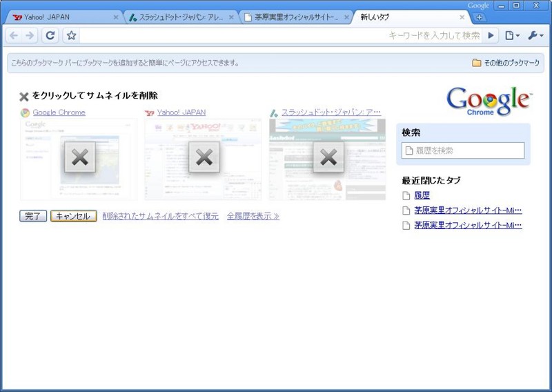The width and height of the screenshot is (552, 392).
Task: Maximize the Chrome window
Action: (x=516, y=6)
